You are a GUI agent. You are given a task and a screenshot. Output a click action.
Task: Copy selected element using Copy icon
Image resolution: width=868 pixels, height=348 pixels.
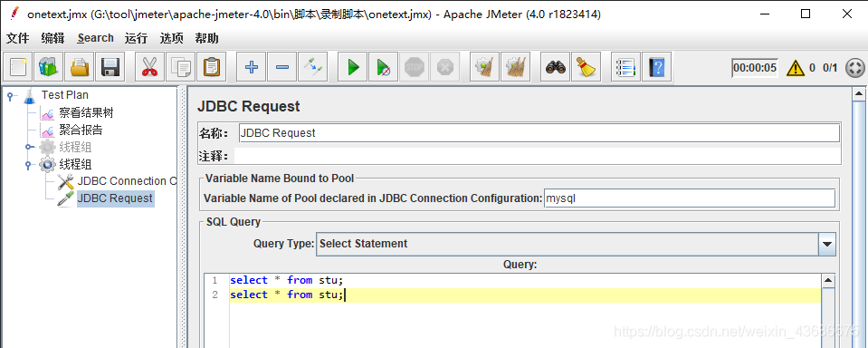point(180,68)
